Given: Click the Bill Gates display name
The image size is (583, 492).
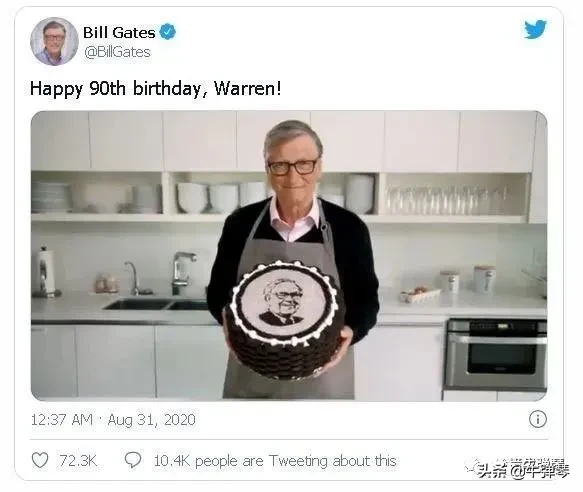Looking at the screenshot, I should [x=119, y=32].
